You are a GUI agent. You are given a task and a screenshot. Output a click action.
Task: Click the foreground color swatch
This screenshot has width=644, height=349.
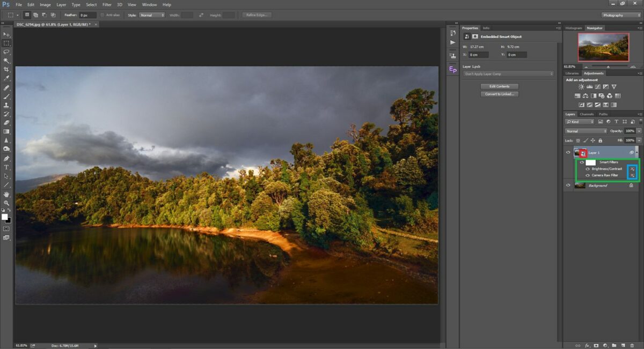[5, 217]
